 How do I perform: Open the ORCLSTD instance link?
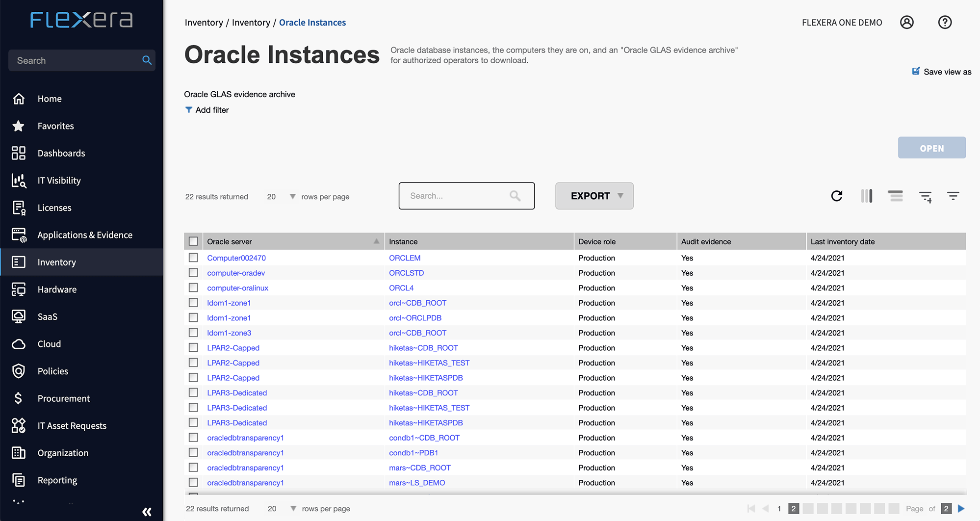(x=406, y=273)
